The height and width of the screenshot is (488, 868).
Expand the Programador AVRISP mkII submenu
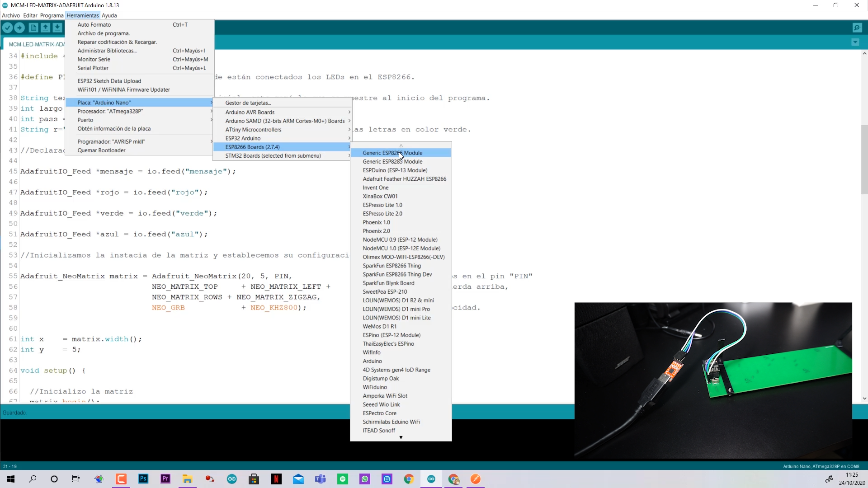[x=140, y=141]
